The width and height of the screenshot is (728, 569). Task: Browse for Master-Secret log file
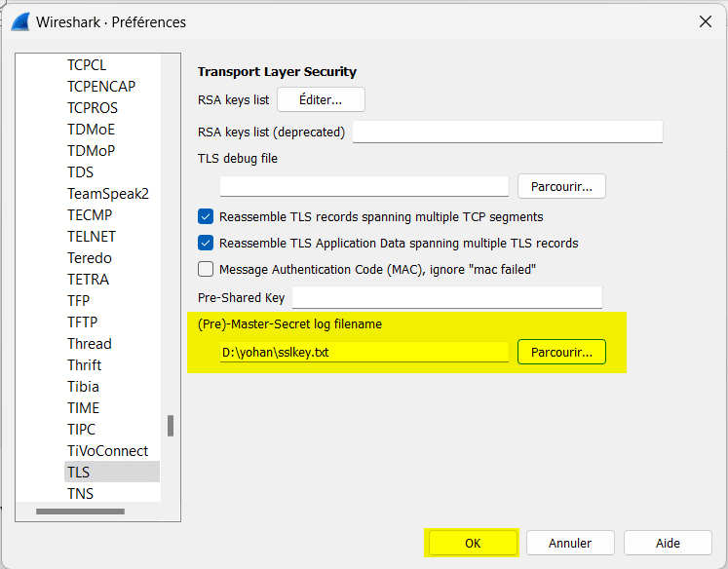[561, 353]
